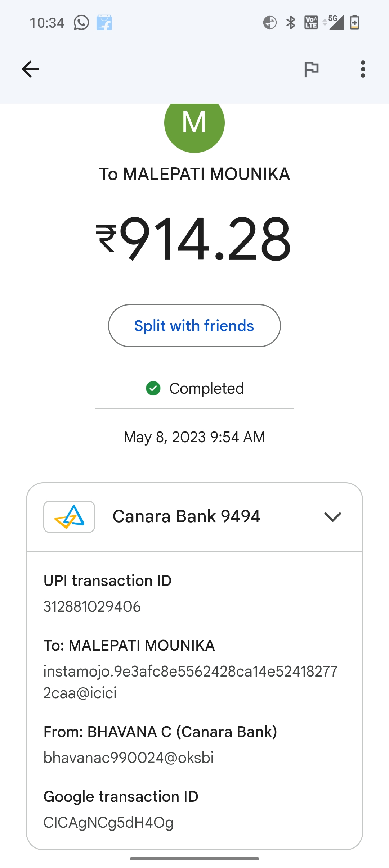Tap the green M recipient avatar
The image size is (389, 868).
click(x=194, y=124)
